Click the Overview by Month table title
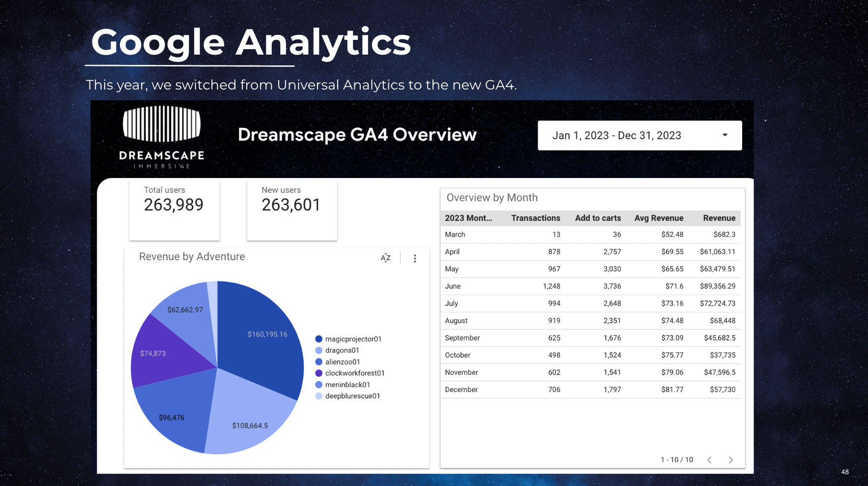Viewport: 868px width, 486px height. tap(492, 198)
